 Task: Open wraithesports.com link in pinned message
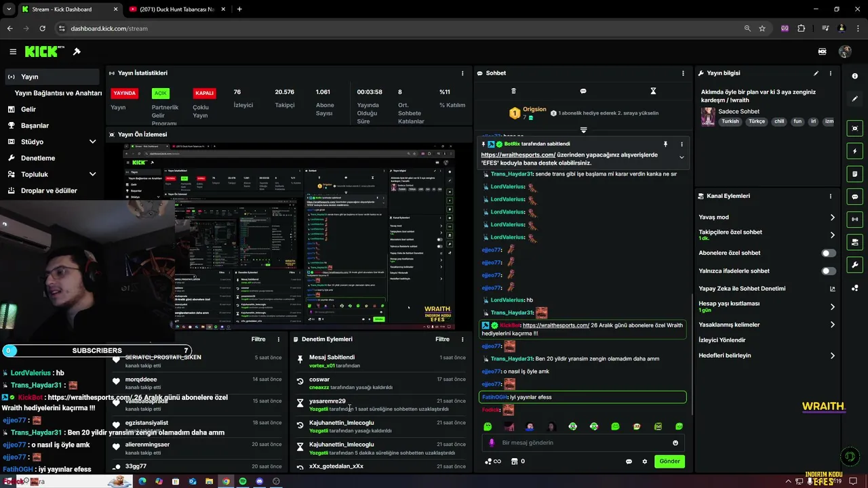coord(518,155)
